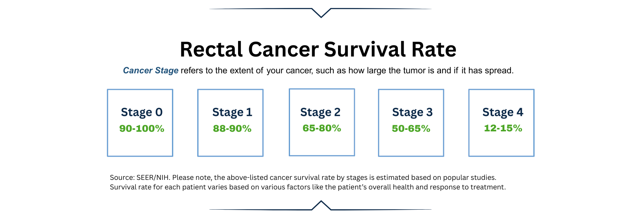Screen dimensions: 644x215
Task: Select the Stage 4 box
Action: coord(501,123)
